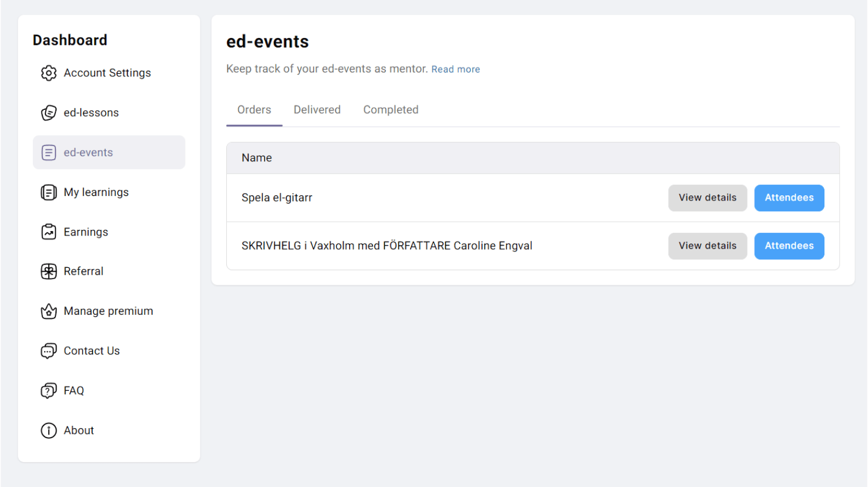Click the Manage premium crown icon
Viewport: 868px width, 487px height.
click(x=49, y=311)
